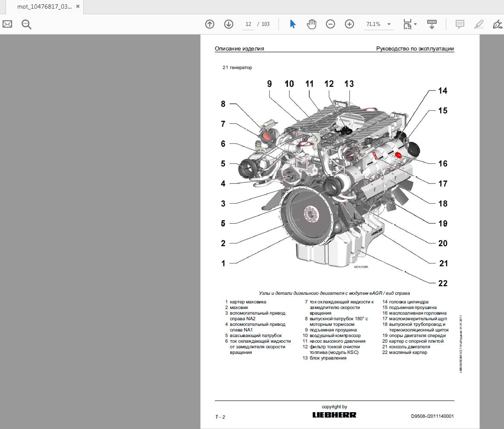
Task: Go to the previous page
Action: (209, 24)
